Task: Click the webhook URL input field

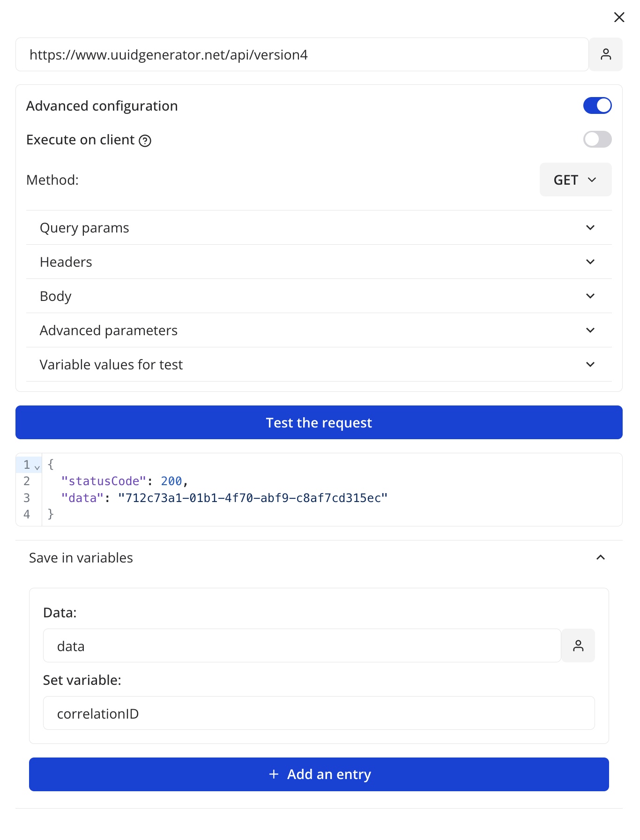Action: 302,54
